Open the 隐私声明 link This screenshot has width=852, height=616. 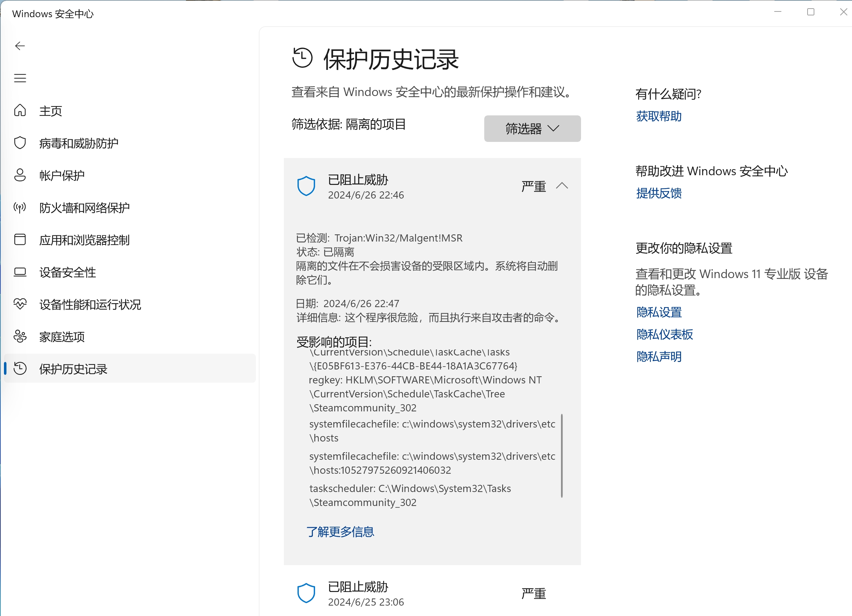coord(659,357)
